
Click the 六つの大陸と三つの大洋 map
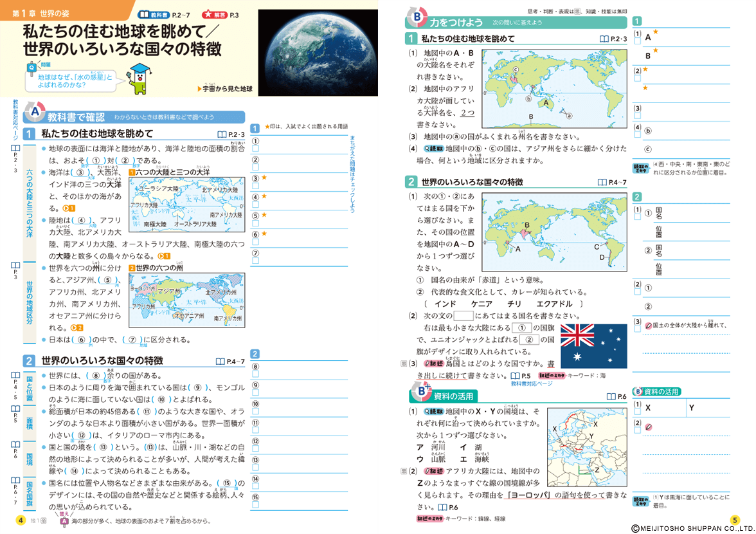[186, 205]
